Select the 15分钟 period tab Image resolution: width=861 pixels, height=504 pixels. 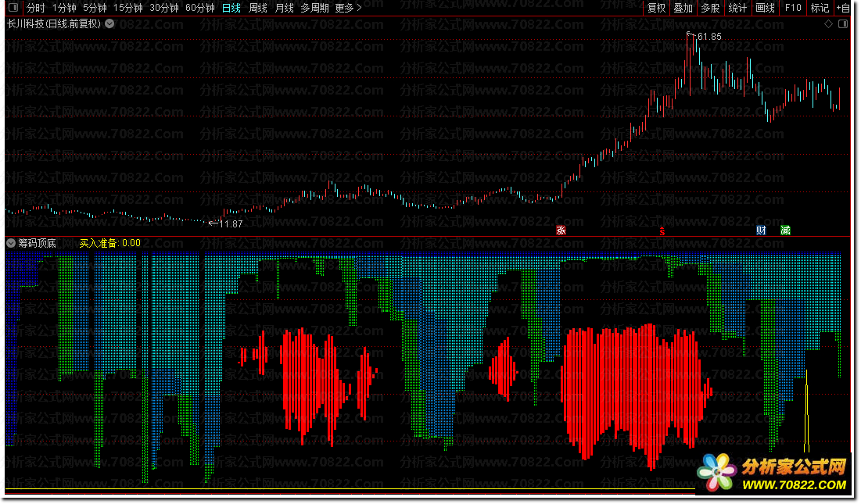[x=128, y=8]
